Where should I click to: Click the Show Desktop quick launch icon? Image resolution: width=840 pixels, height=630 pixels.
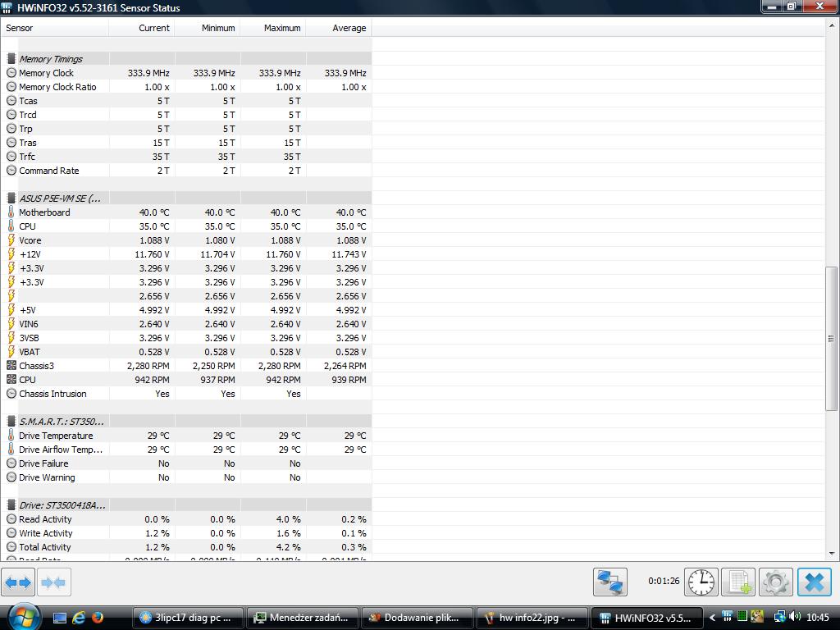[60, 619]
